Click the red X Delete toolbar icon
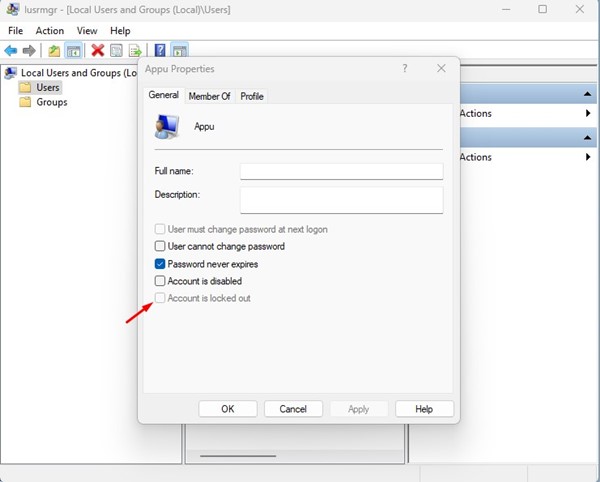600x482 pixels. [98, 50]
